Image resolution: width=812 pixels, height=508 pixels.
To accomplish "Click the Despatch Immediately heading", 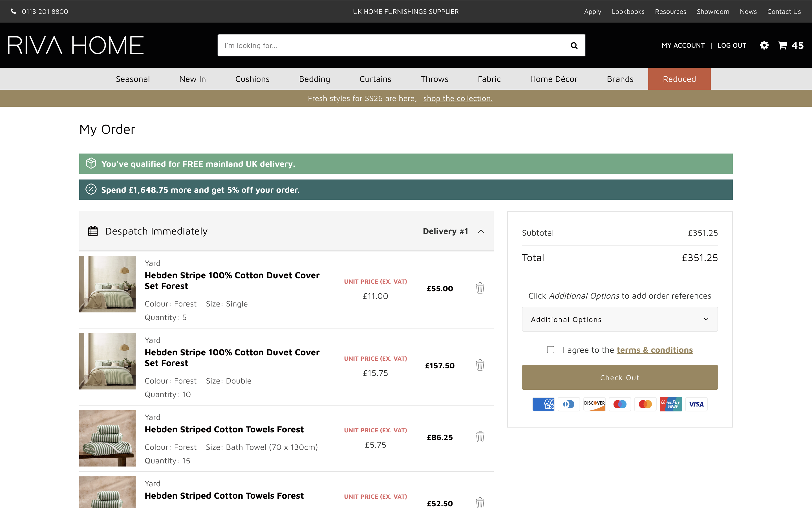I will [x=156, y=231].
